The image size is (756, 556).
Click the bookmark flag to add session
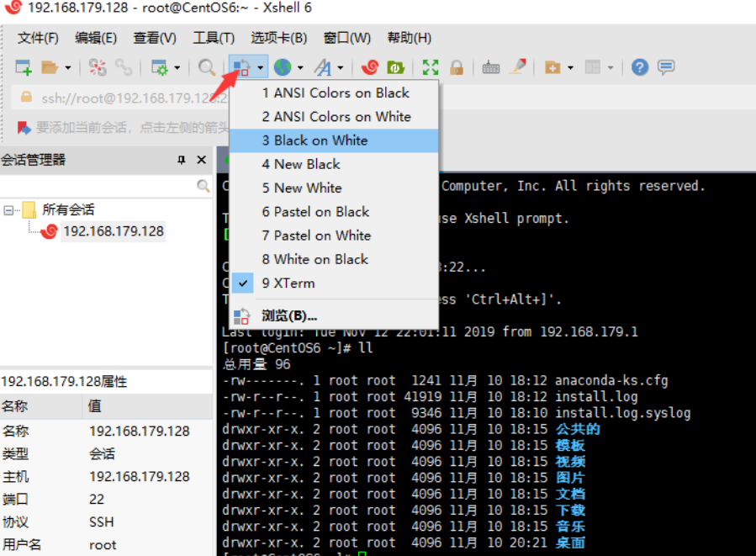(x=24, y=127)
